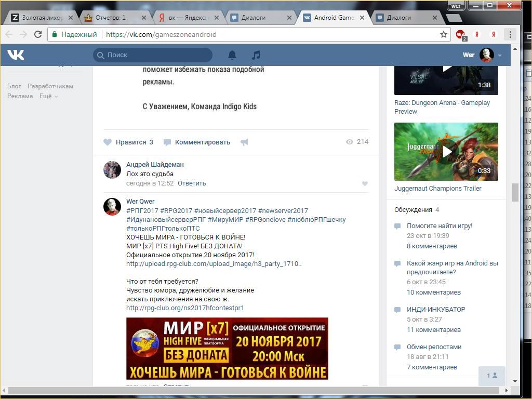Open the music player icon
The height and width of the screenshot is (399, 532).
point(256,55)
